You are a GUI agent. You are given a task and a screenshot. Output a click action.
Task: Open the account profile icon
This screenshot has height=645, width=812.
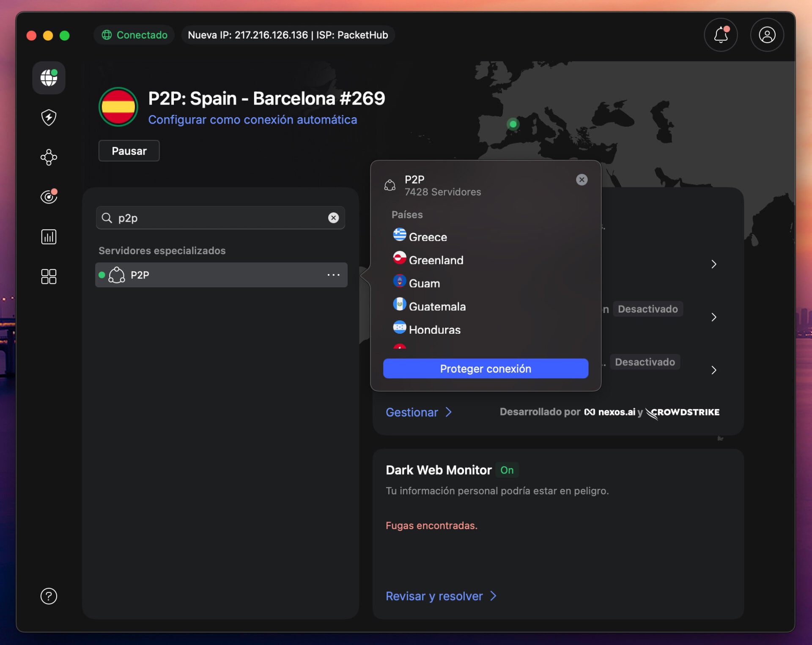click(766, 35)
